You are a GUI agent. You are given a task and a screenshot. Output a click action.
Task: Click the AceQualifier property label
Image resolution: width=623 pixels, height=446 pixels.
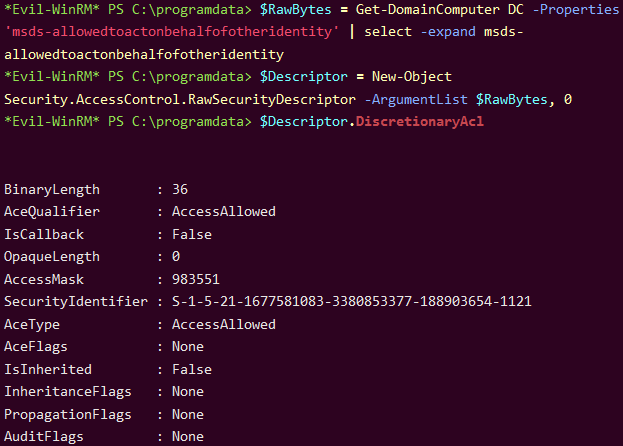pos(52,211)
